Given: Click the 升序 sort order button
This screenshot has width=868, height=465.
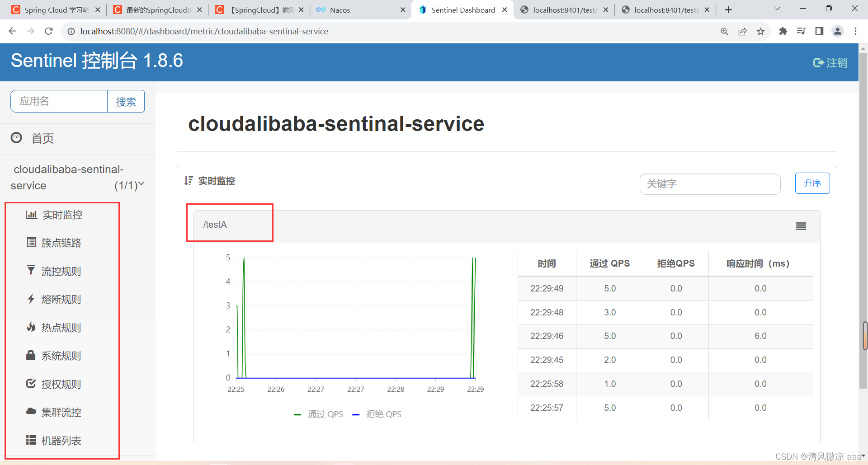Looking at the screenshot, I should pyautogui.click(x=812, y=183).
